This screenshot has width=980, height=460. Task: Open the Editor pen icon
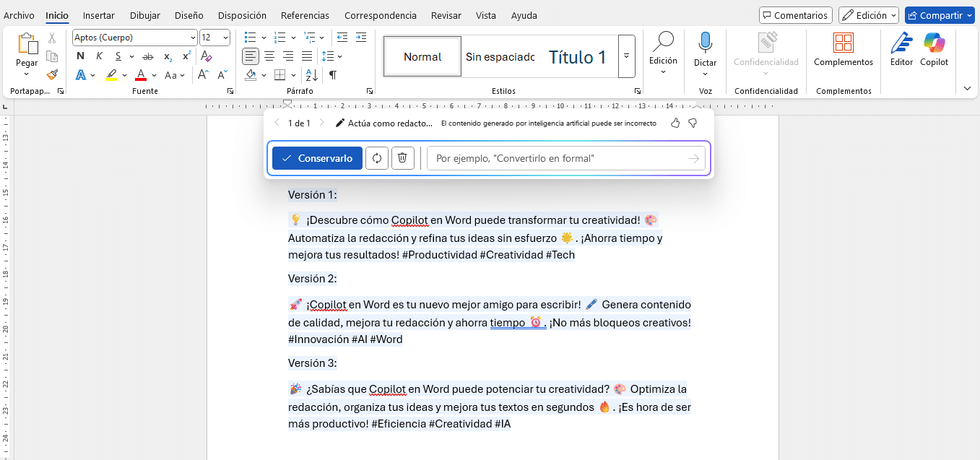[901, 43]
